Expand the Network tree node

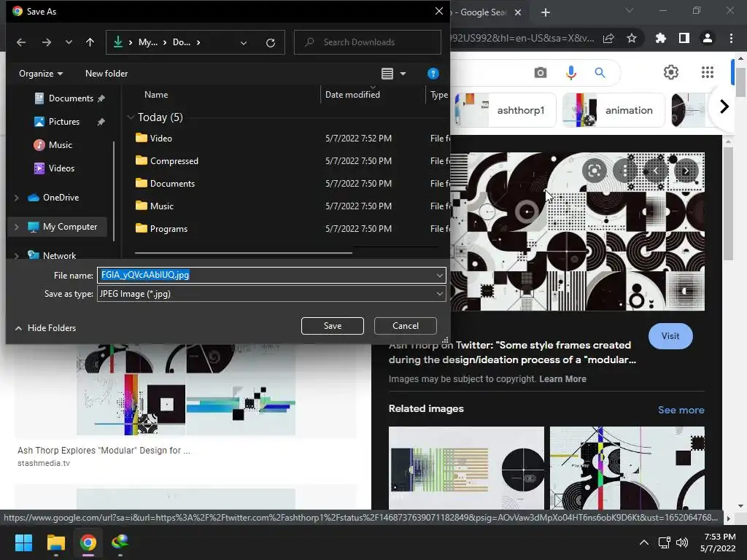[17, 256]
